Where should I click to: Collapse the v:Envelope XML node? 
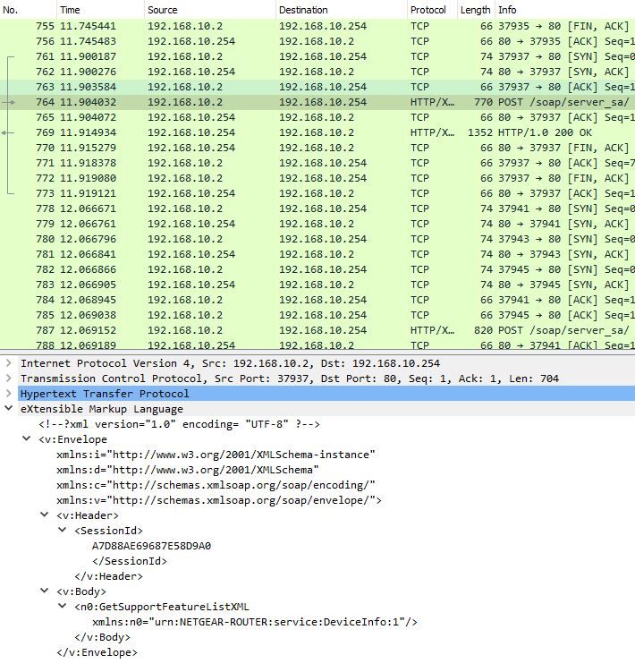[x=27, y=438]
